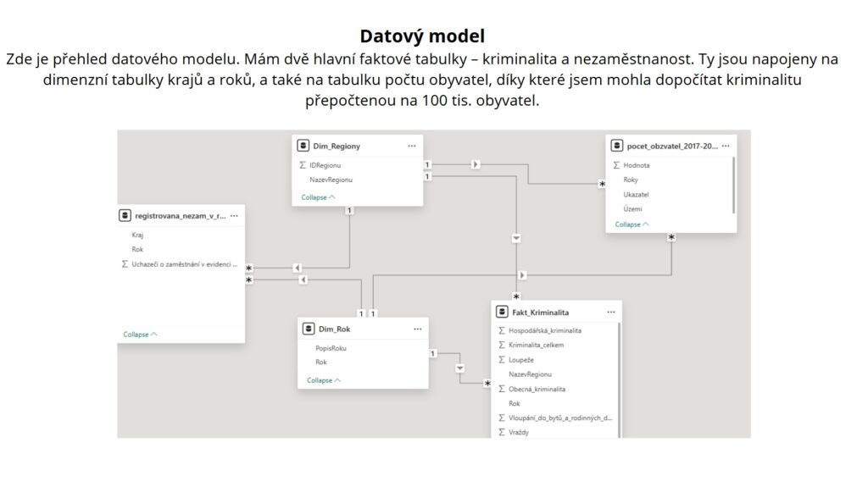
Task: Open pocet_obzvatel table more options
Action: pos(726,146)
